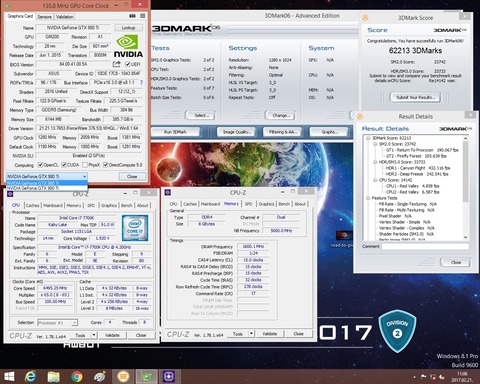Click the GPU-Z green taskbar icon
The height and width of the screenshot is (384, 480).
[146, 377]
